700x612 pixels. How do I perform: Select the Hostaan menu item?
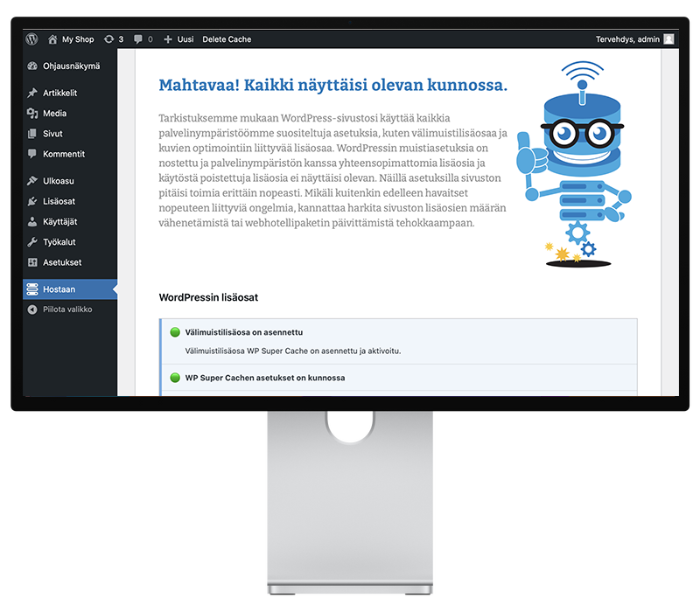70,289
